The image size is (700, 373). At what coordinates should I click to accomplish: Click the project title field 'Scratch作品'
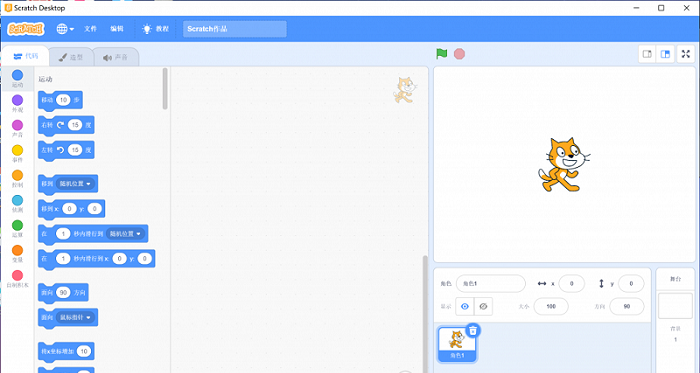pyautogui.click(x=235, y=29)
